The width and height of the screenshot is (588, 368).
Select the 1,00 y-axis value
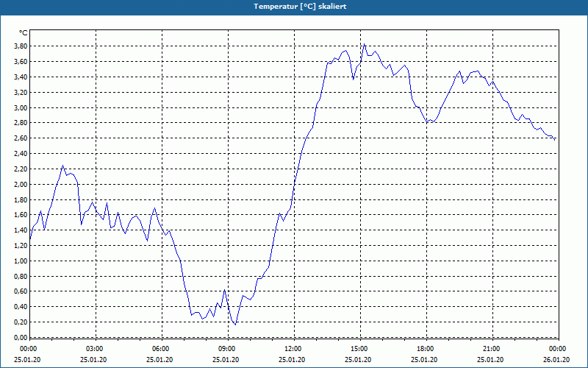tap(21, 261)
